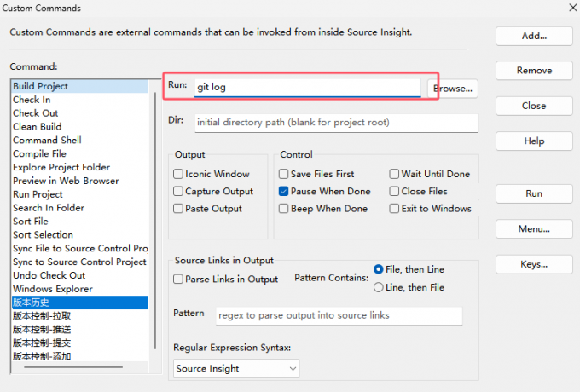Click the Run command text field
Viewport: 580px width, 392px height.
click(308, 88)
